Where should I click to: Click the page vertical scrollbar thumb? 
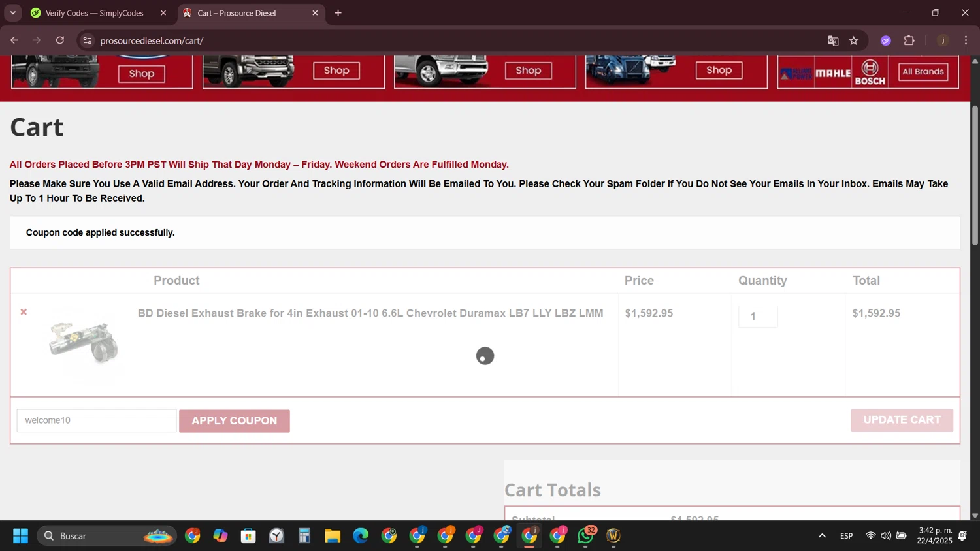pyautogui.click(x=975, y=175)
